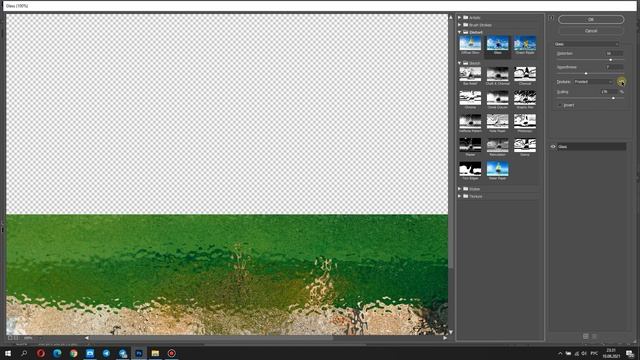This screenshot has height=360, width=640.
Task: Click the preview scroll right arrow
Action: (445, 338)
